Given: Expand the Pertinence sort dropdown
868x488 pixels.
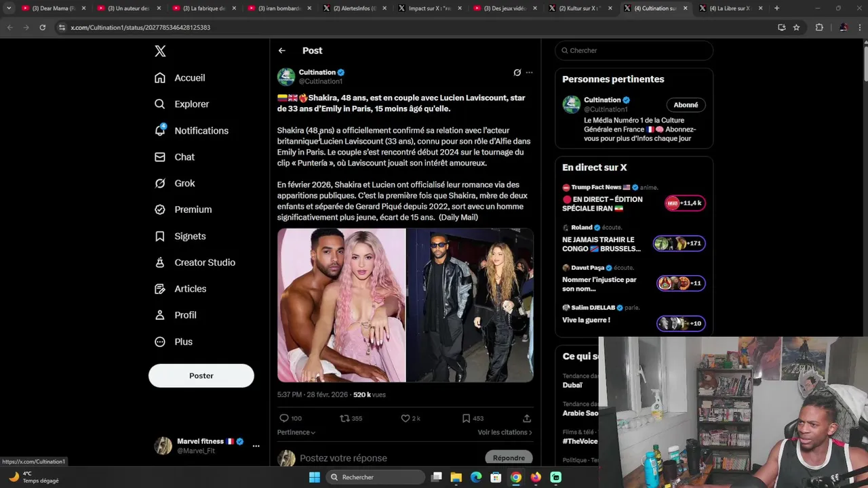Looking at the screenshot, I should [x=296, y=432].
